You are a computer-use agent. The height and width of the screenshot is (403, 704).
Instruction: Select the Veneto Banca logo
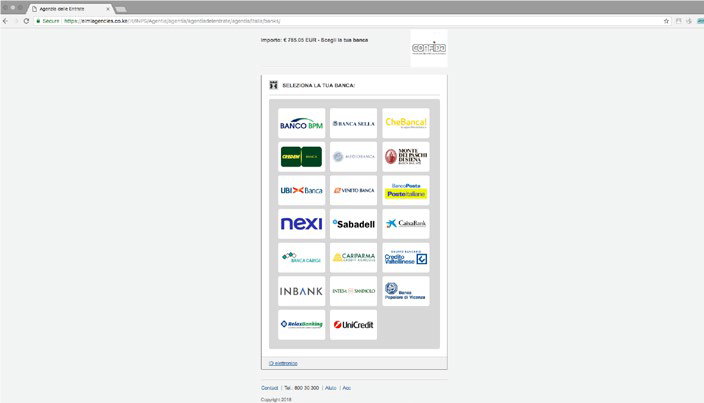click(353, 190)
